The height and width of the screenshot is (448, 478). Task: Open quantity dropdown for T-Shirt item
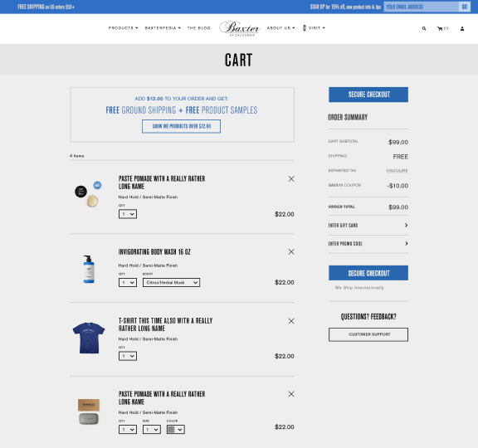[128, 356]
